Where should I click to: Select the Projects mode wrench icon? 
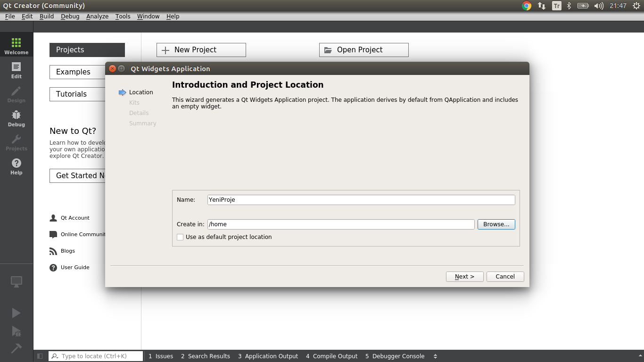[17, 142]
